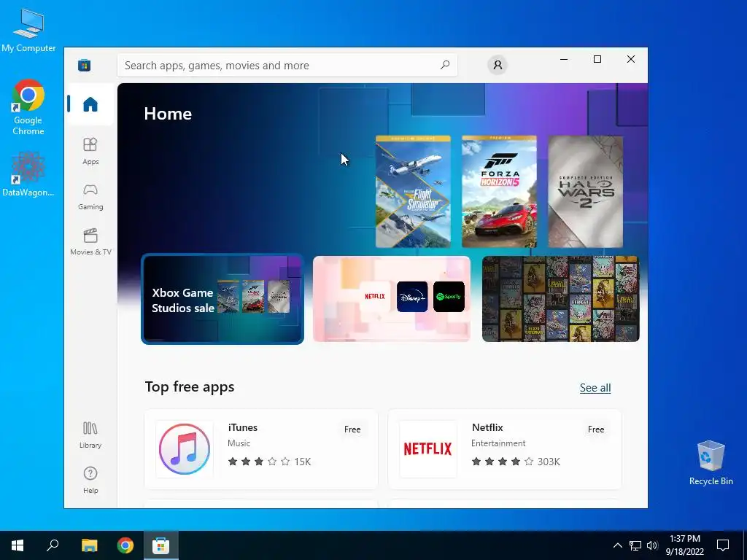
Task: Open the Home section in Store sidebar
Action: (x=90, y=104)
